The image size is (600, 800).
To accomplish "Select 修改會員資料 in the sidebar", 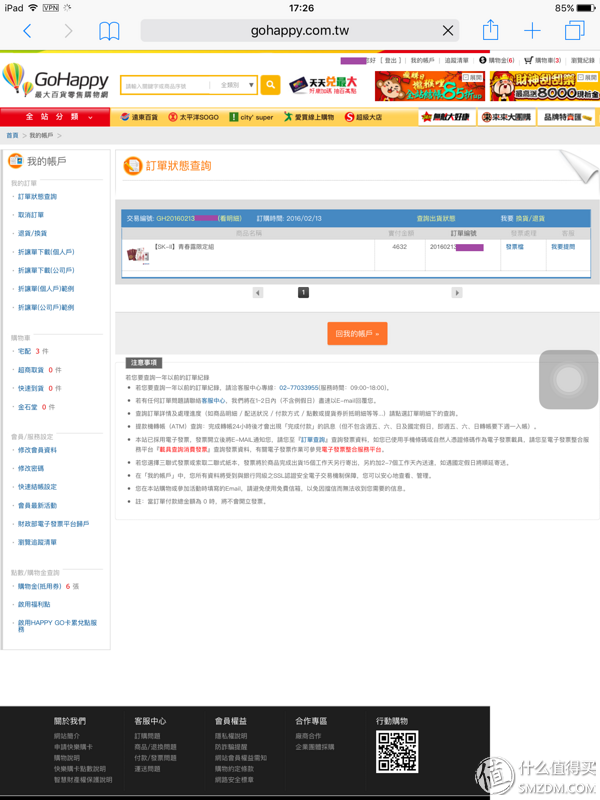I will coord(37,450).
